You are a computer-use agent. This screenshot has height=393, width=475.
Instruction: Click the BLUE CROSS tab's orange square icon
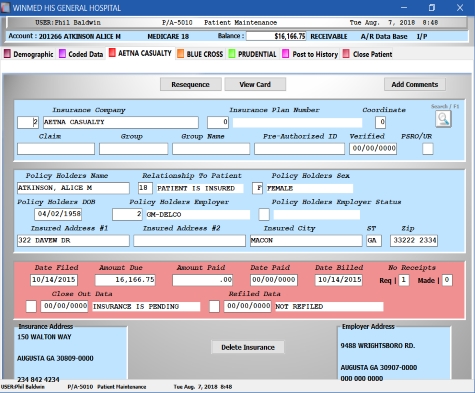tap(180, 54)
